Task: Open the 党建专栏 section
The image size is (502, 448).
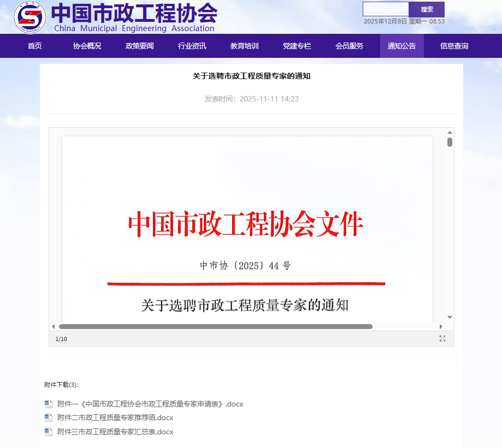Action: pos(297,46)
